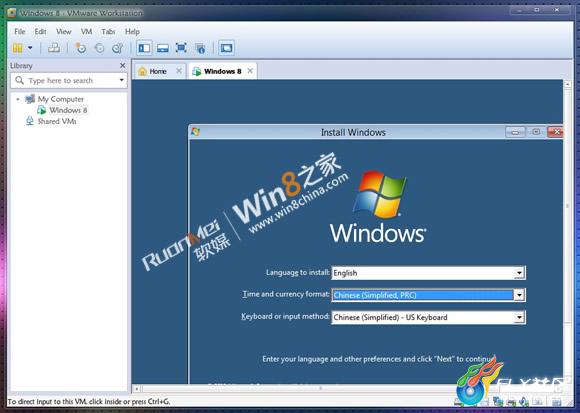Open the Language to install dropdown
Image resolution: width=580 pixels, height=413 pixels.
click(x=519, y=273)
